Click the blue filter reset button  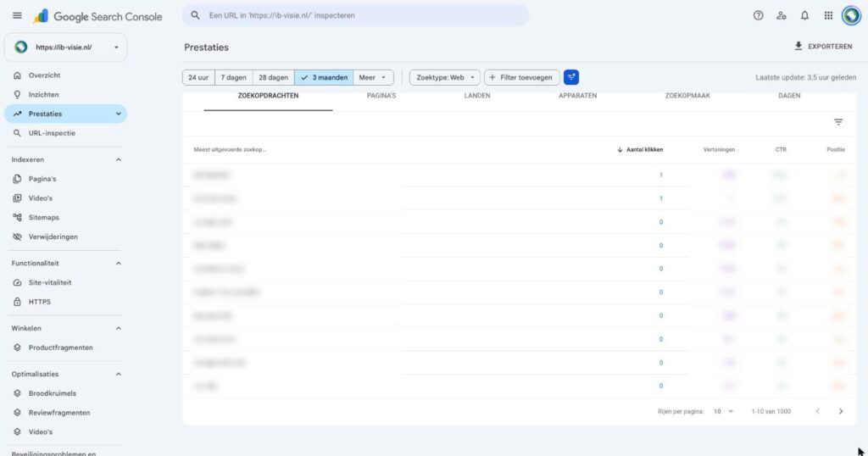point(571,77)
